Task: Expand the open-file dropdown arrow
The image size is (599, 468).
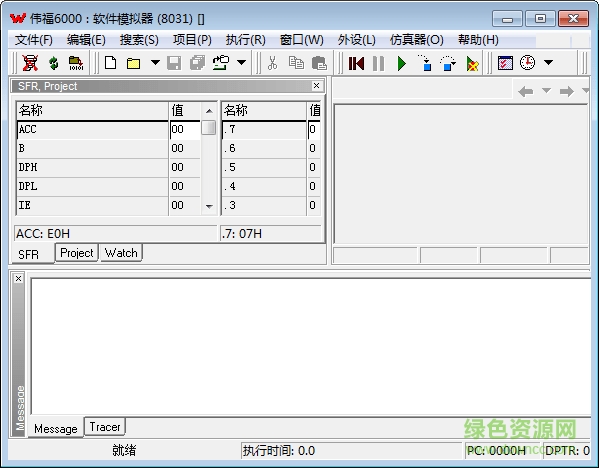Action: (x=155, y=62)
